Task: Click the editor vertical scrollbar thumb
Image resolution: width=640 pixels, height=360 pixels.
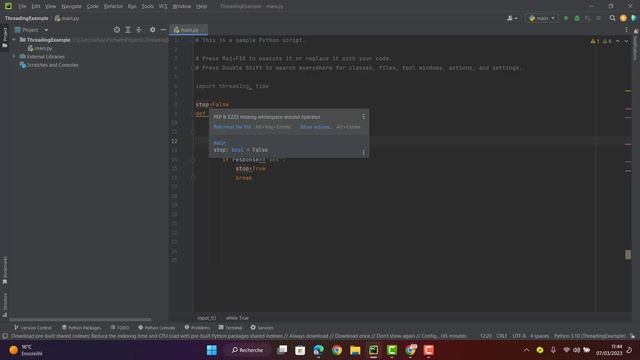Action: click(x=628, y=255)
